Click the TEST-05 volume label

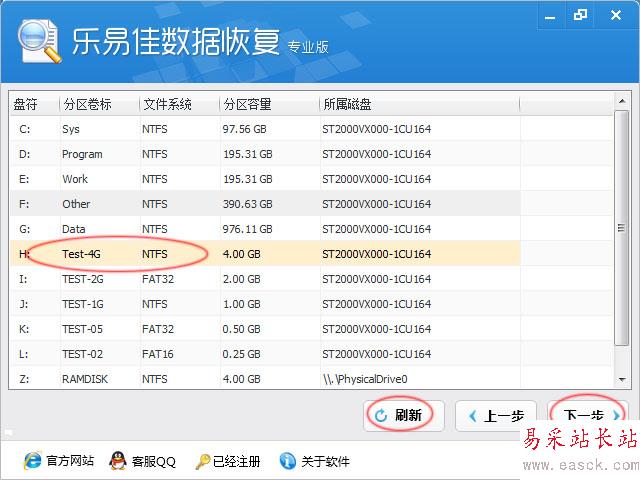coord(82,329)
